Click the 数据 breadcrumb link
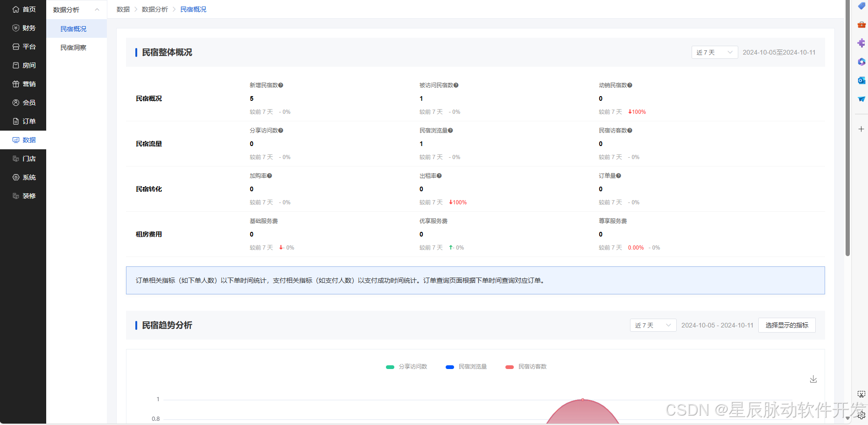Viewport: 868px width, 425px height. (123, 9)
